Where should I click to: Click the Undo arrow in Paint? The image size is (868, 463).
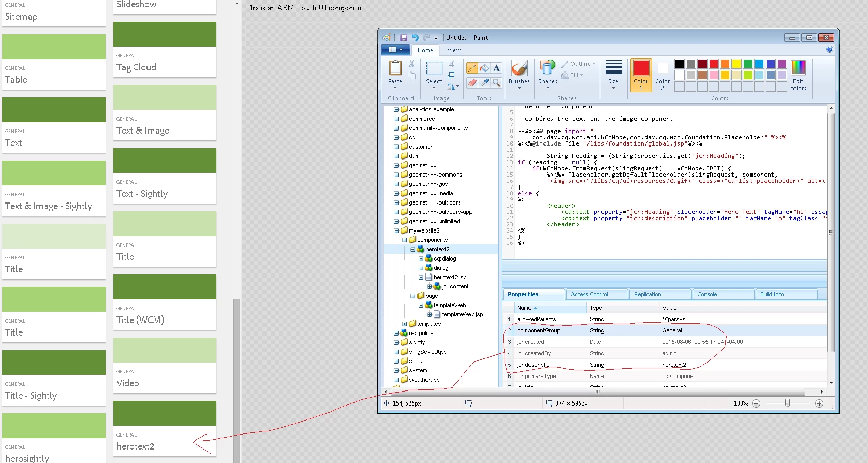(x=415, y=38)
